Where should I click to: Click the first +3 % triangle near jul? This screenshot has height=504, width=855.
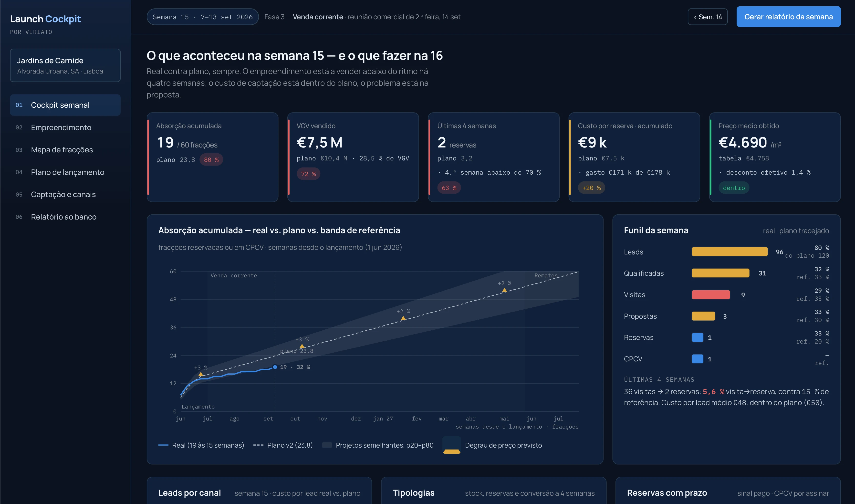(201, 374)
